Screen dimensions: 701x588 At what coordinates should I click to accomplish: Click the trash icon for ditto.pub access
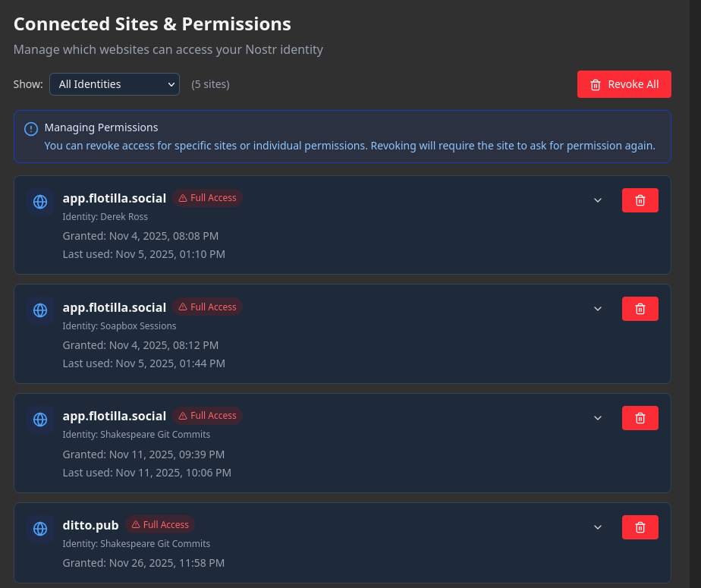pyautogui.click(x=640, y=527)
